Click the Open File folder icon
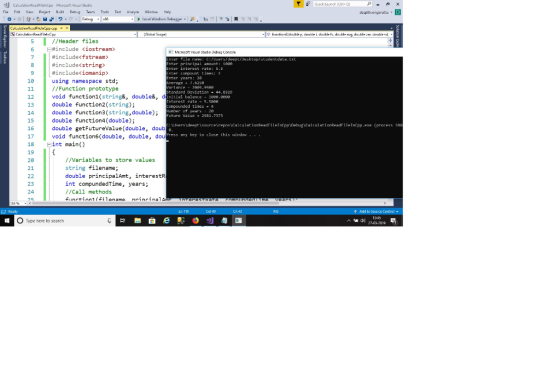This screenshot has height=373, width=560. click(x=38, y=19)
